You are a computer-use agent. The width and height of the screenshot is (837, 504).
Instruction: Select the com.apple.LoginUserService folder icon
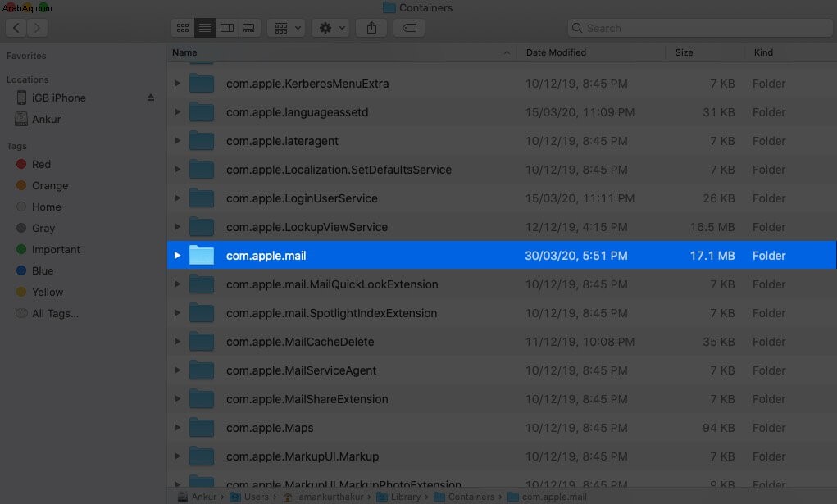(x=202, y=198)
